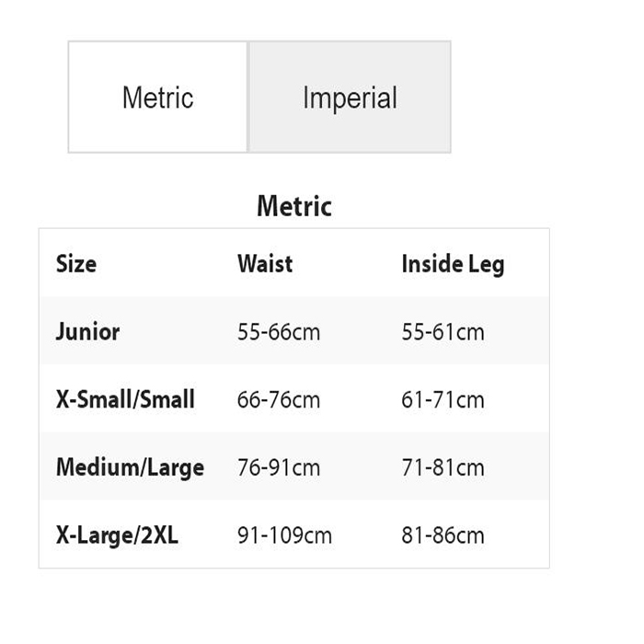This screenshot has height=644, width=644.
Task: Click the 81-86cm inside leg measurement
Action: coord(443,535)
